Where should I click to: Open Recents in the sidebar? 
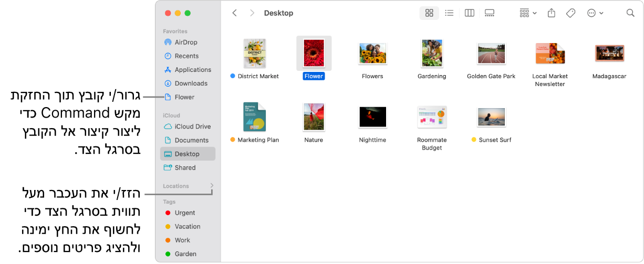(x=188, y=56)
